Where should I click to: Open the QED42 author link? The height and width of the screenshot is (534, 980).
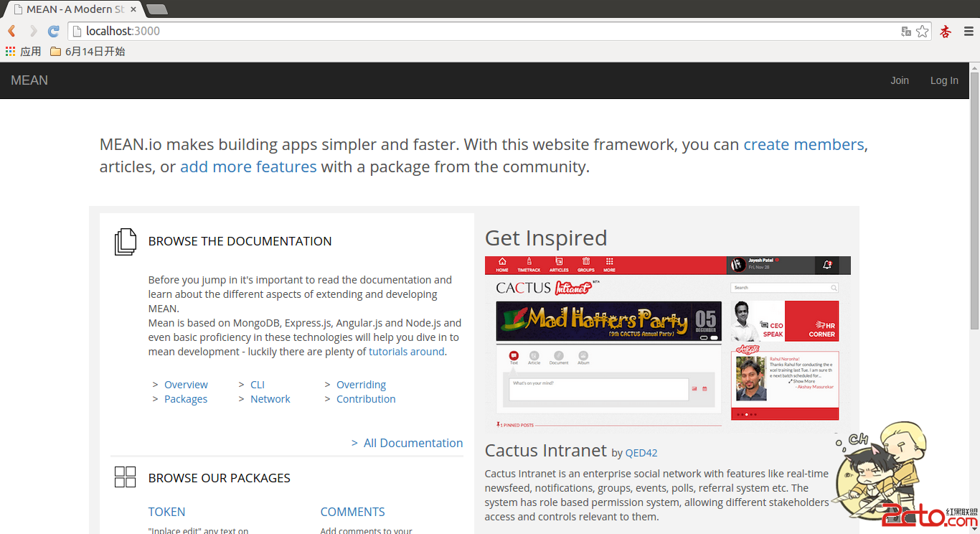(641, 453)
